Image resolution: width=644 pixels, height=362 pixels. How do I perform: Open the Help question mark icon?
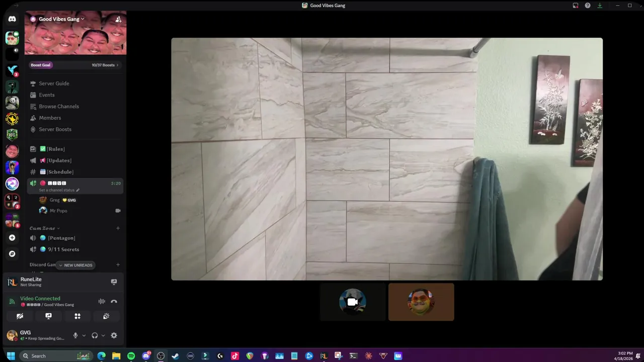click(x=588, y=6)
